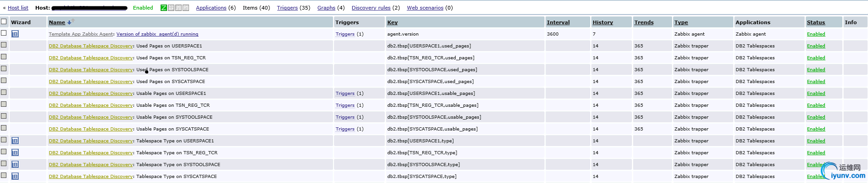Click the IPMI availability icon
868x183 pixels.
186,8
